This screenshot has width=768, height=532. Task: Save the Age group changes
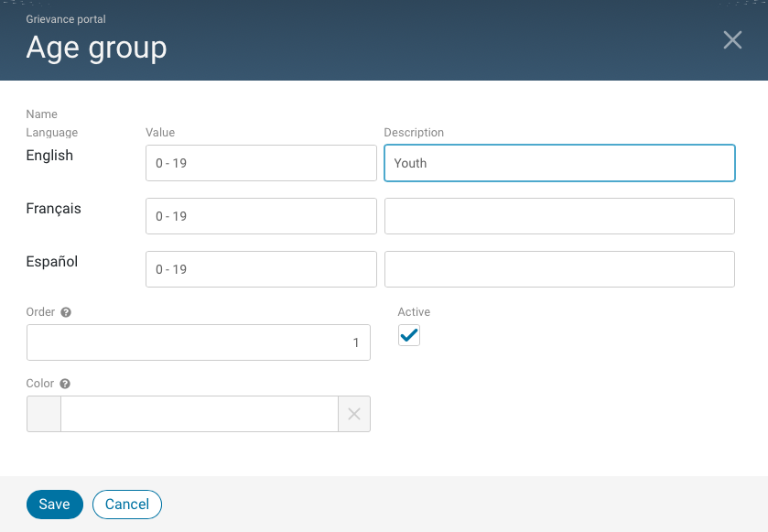[x=54, y=504]
